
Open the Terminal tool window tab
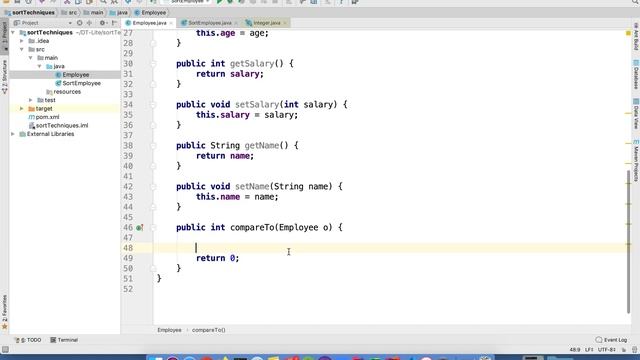pyautogui.click(x=64, y=340)
